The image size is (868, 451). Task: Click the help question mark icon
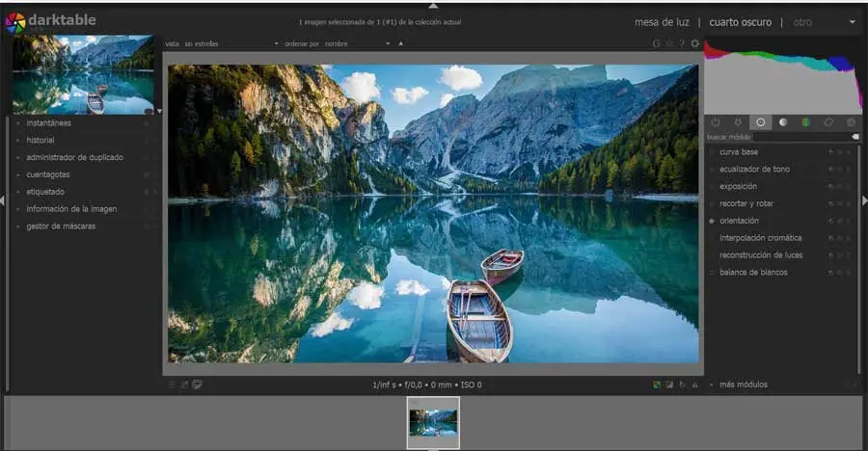[682, 43]
